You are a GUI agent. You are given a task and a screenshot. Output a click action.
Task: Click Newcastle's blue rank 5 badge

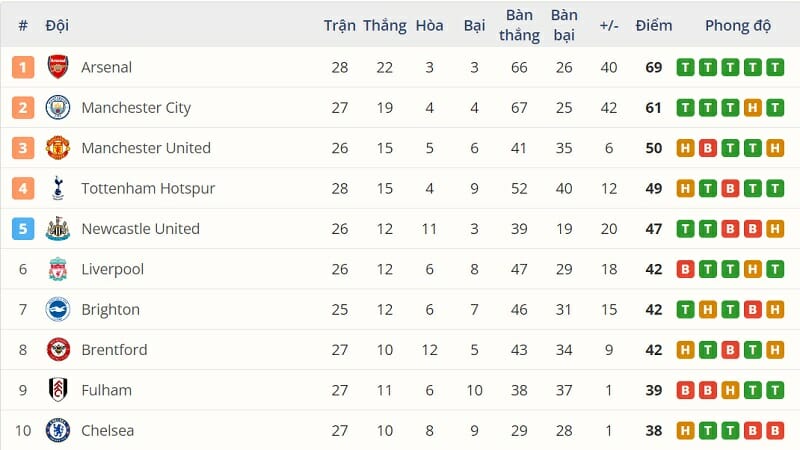click(x=23, y=229)
